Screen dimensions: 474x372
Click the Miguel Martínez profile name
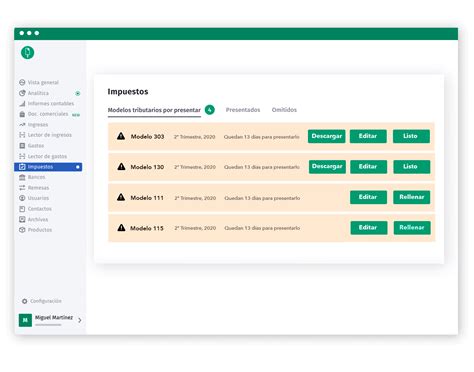coord(54,317)
